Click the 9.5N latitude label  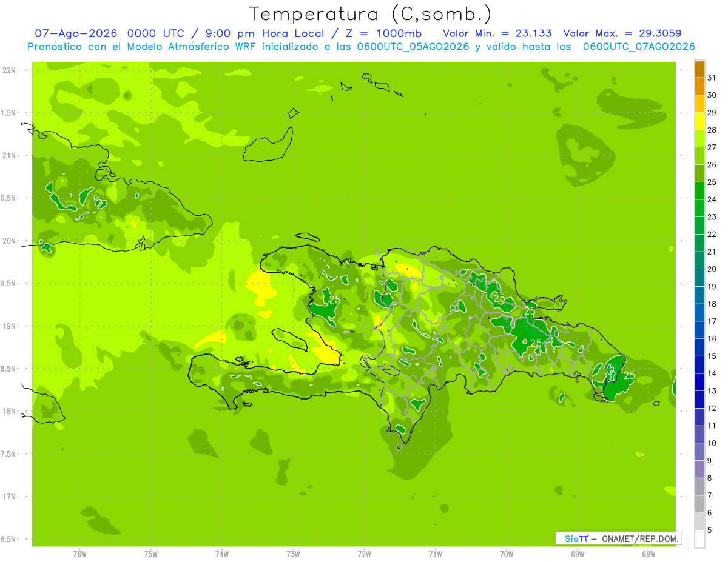9,284
